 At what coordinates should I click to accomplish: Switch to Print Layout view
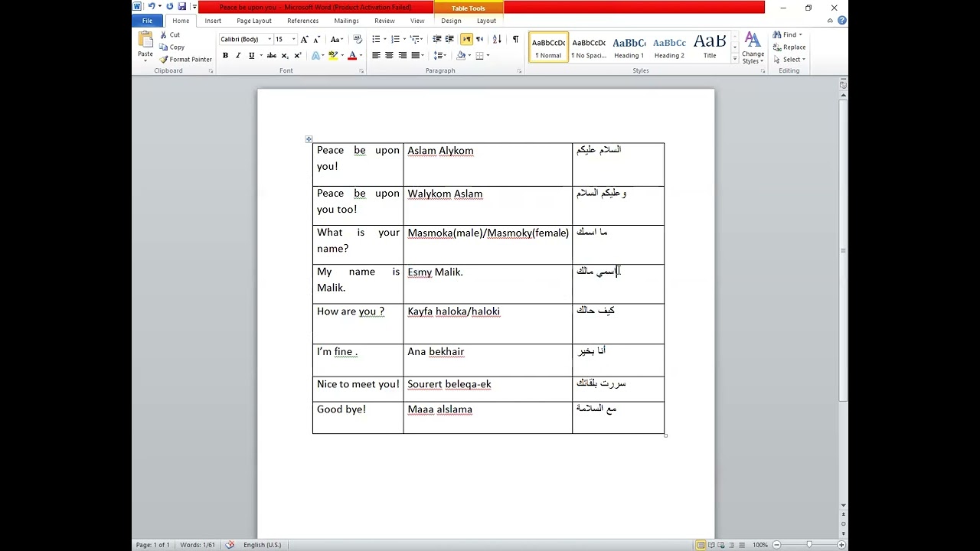pyautogui.click(x=701, y=545)
